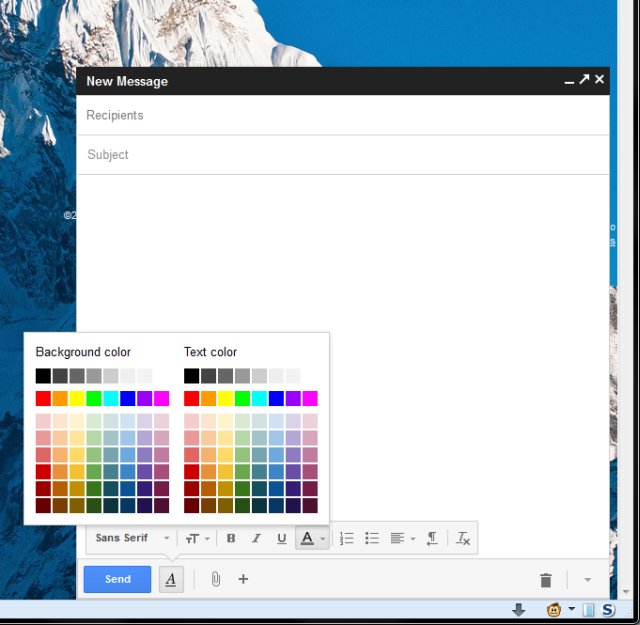Choose orange in Text color palette
This screenshot has width=640, height=625.
(x=209, y=398)
